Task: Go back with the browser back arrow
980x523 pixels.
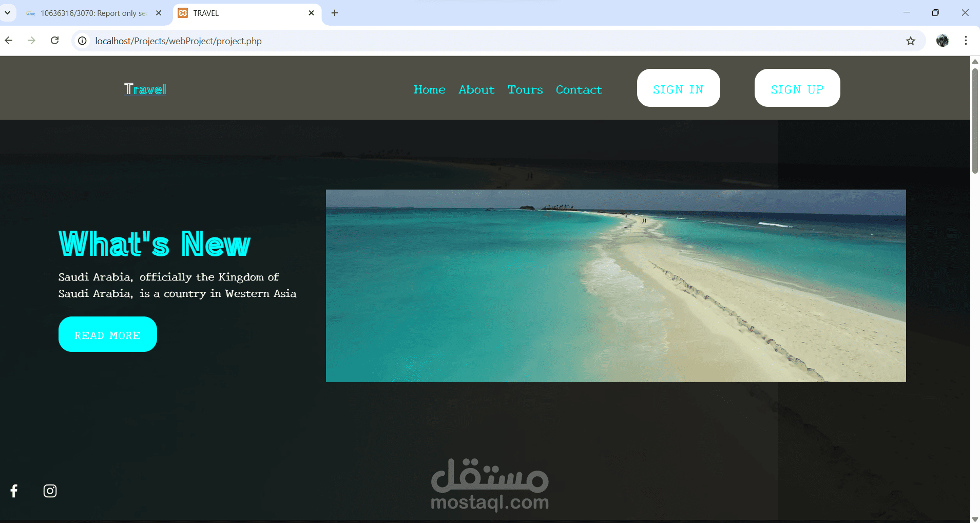Action: click(9, 41)
